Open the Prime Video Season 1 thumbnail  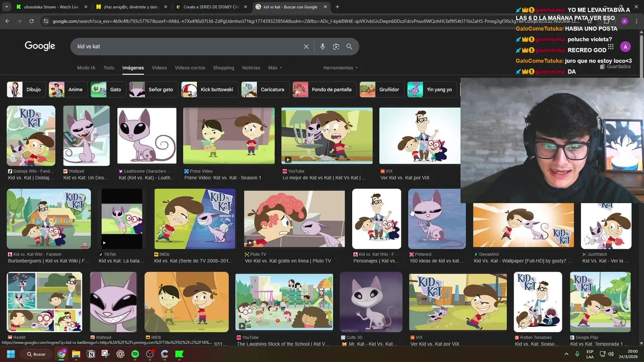[x=229, y=136]
